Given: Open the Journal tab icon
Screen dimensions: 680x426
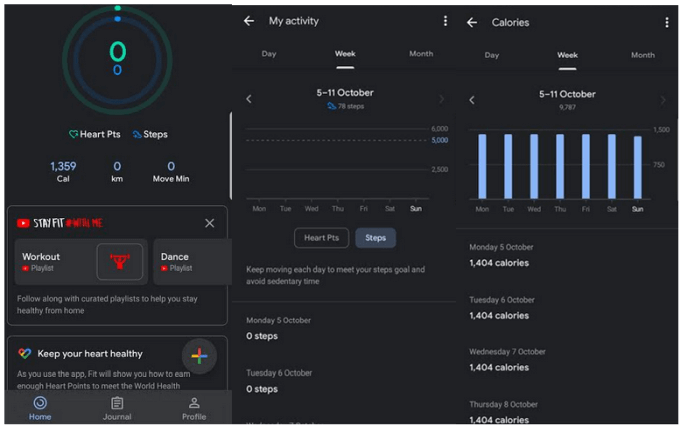Looking at the screenshot, I should pyautogui.click(x=117, y=403).
